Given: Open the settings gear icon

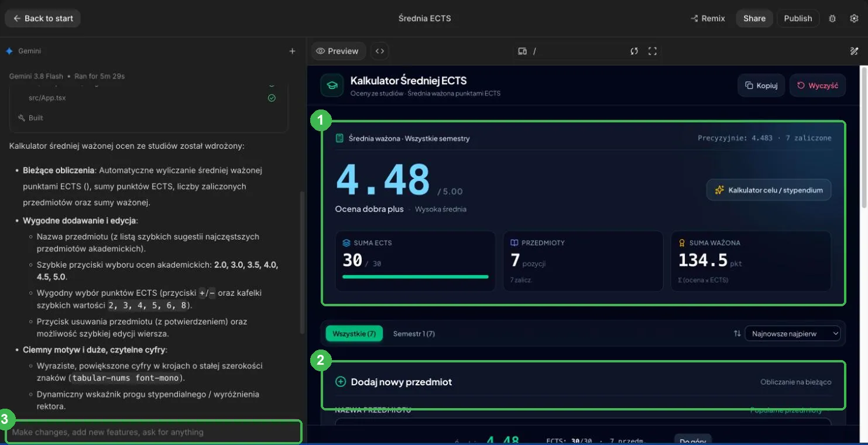Looking at the screenshot, I should coord(854,18).
